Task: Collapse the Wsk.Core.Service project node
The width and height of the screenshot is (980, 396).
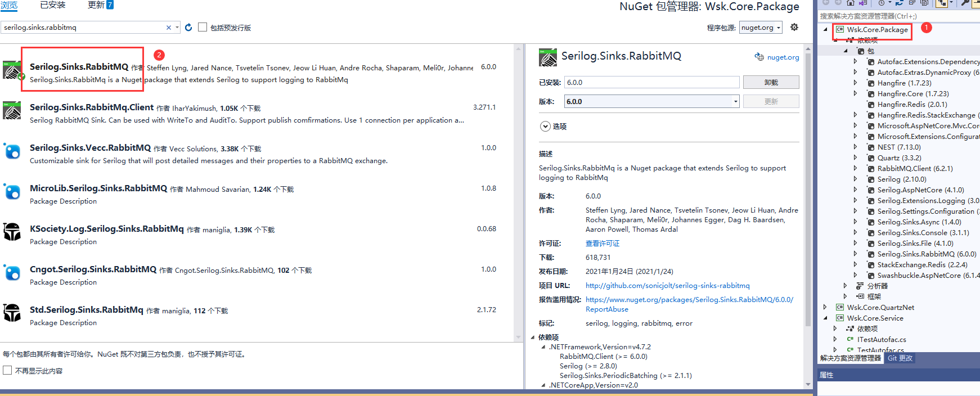Action: click(825, 318)
